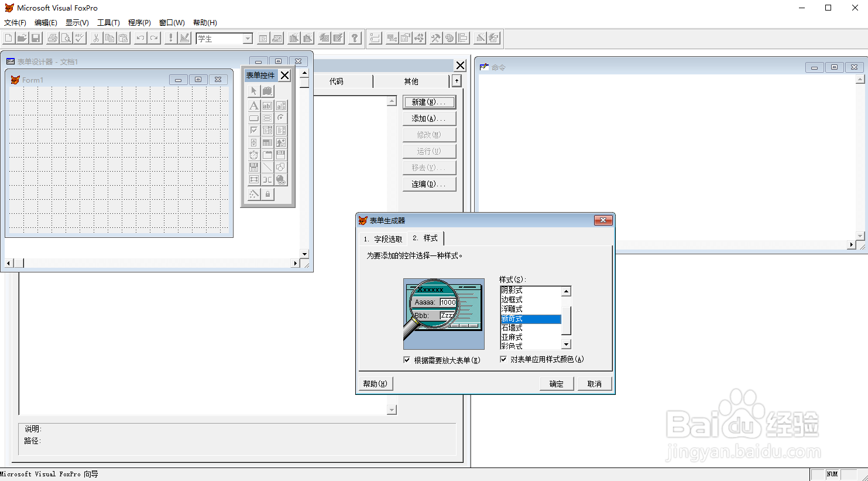Screen dimensions: 868x481
Task: Select 亚麻式 in the style list
Action: (530, 337)
